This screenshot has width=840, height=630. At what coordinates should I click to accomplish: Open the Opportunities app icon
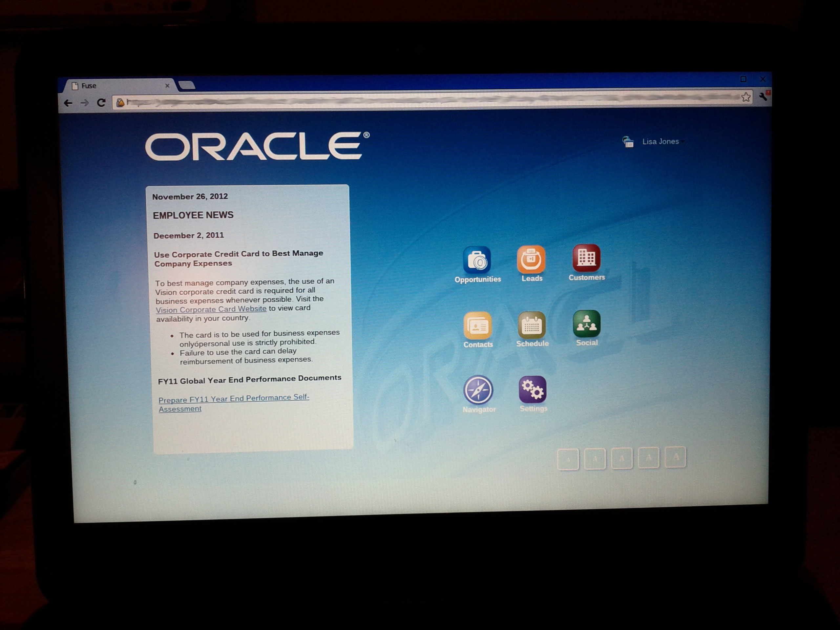pyautogui.click(x=477, y=260)
